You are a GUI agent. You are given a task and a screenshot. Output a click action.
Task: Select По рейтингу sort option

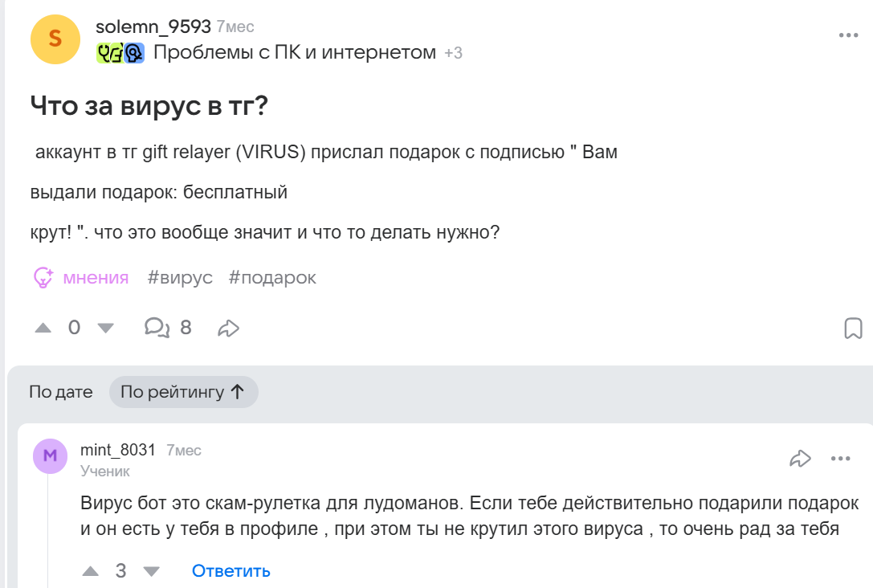[183, 392]
